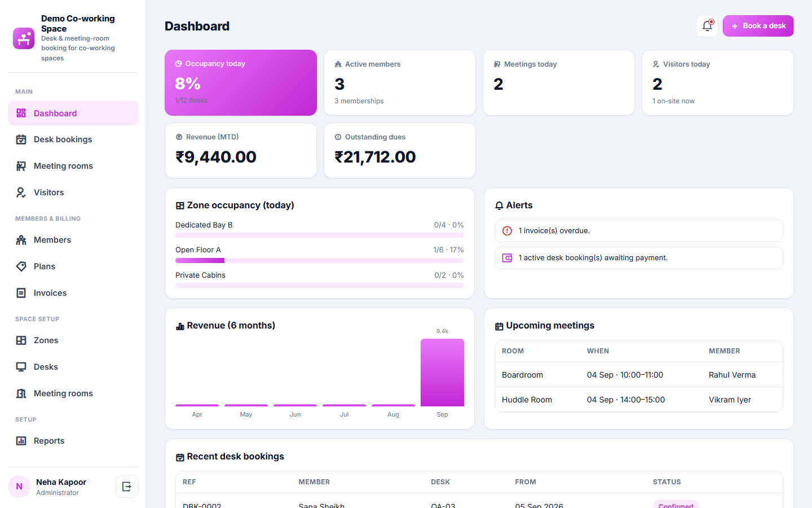Click the Members link in the sidebar

click(x=73, y=240)
